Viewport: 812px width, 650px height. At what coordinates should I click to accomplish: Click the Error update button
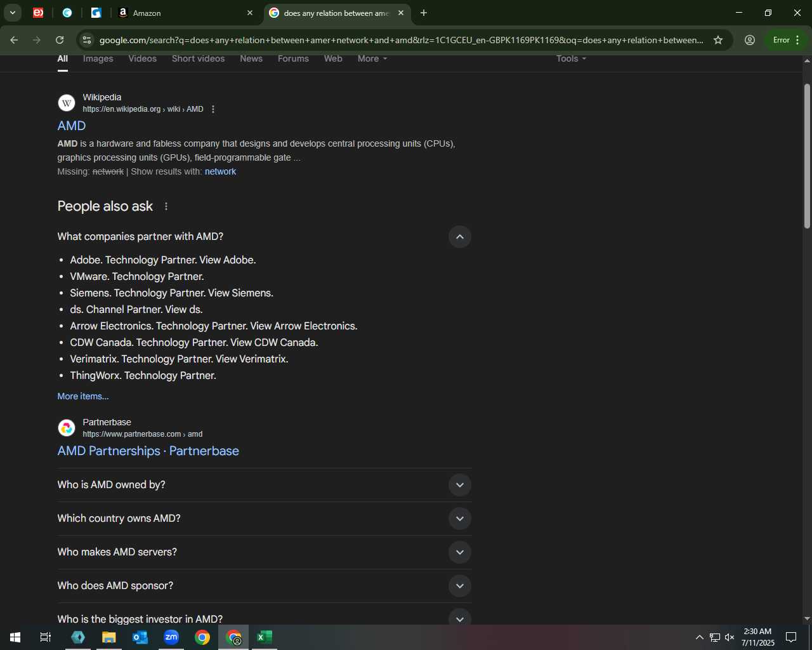787,40
